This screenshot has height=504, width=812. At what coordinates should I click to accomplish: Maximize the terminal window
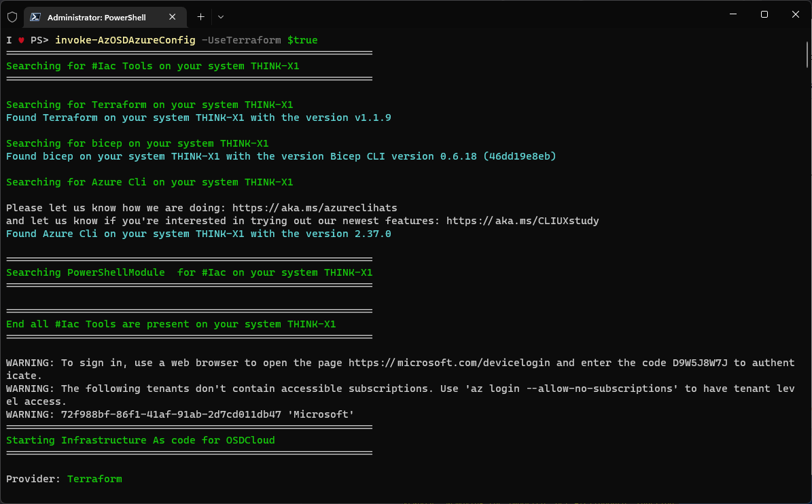pyautogui.click(x=764, y=14)
